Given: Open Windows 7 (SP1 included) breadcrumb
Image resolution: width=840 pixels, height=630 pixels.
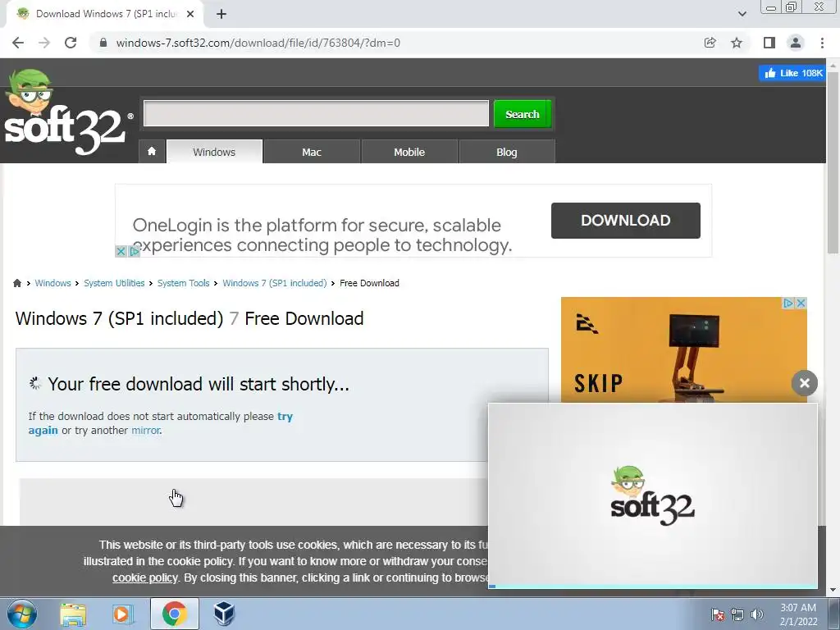Looking at the screenshot, I should (274, 283).
